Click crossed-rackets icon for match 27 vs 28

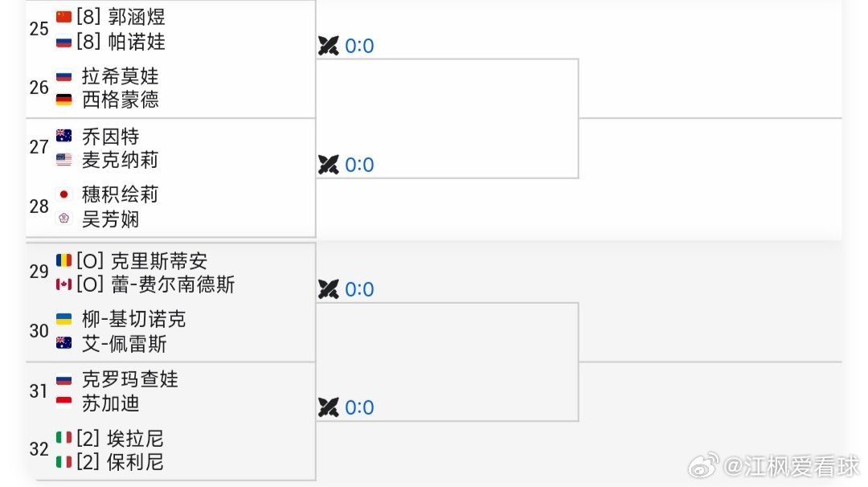click(x=328, y=165)
